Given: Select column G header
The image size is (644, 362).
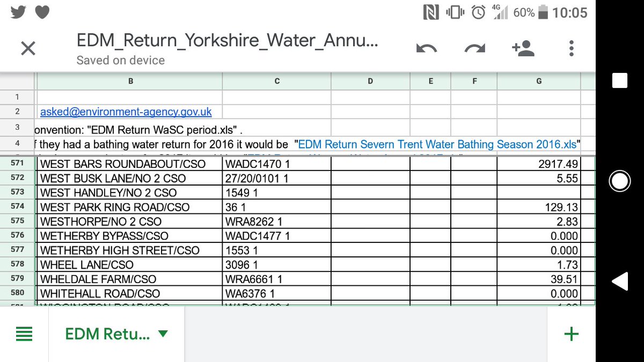Looking at the screenshot, I should coord(539,82).
